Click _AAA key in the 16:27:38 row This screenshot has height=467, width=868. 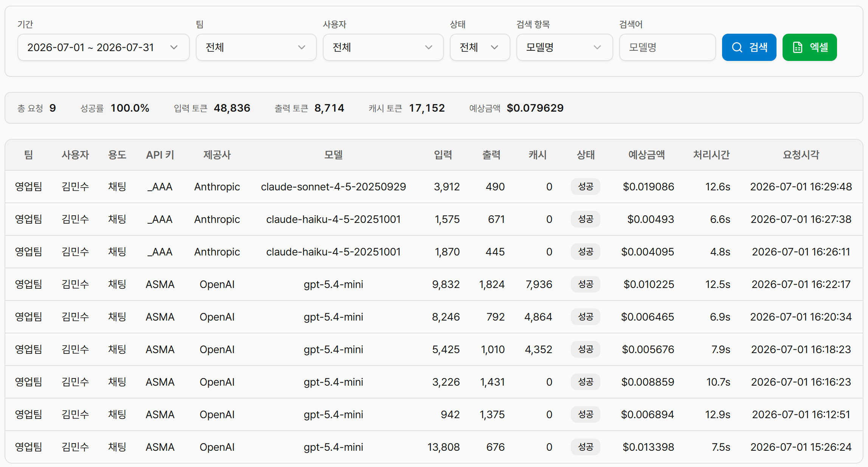160,219
